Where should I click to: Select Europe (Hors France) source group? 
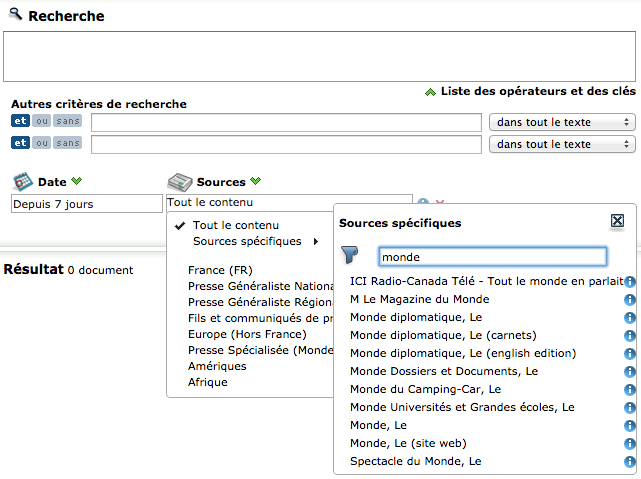pos(247,334)
